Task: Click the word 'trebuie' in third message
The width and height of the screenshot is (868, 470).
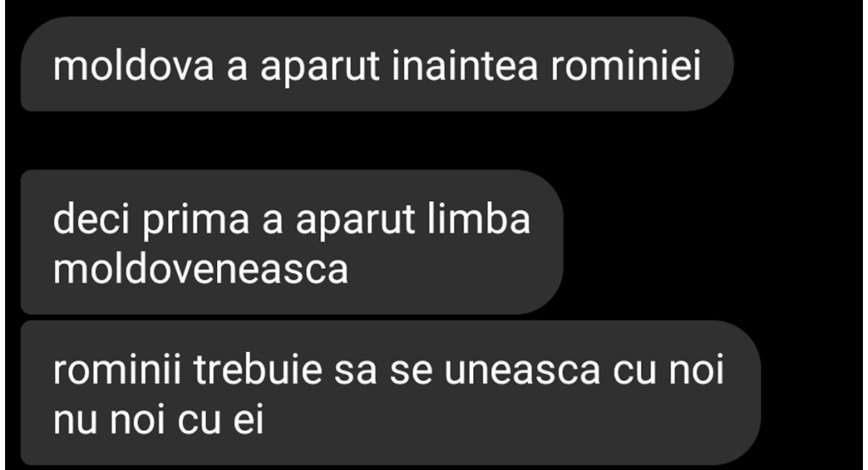Action: (x=258, y=369)
